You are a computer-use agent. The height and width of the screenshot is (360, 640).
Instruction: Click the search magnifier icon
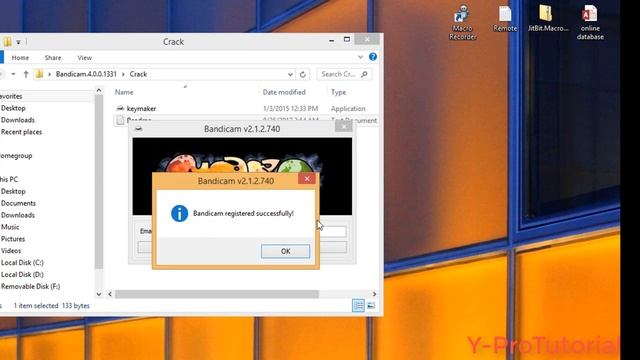point(364,74)
